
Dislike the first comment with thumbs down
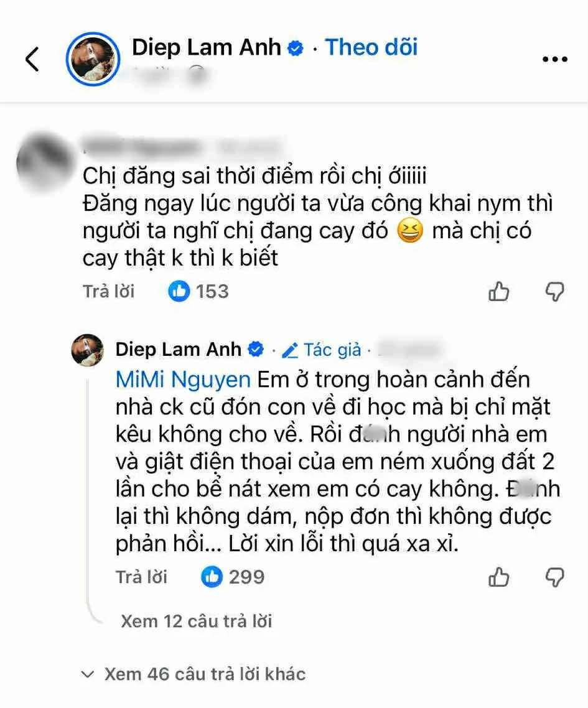[554, 292]
